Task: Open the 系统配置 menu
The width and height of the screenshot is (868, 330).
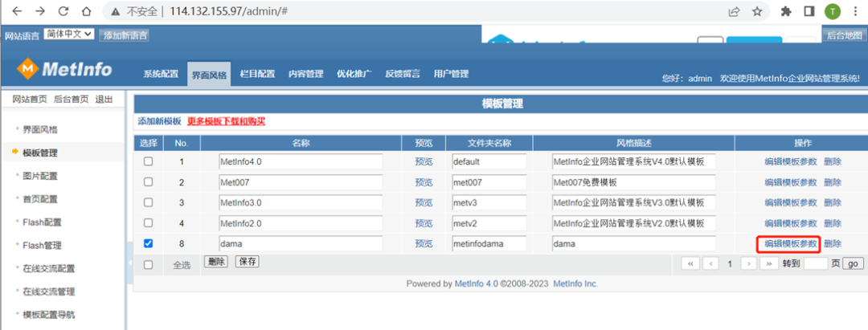Action: (161, 74)
